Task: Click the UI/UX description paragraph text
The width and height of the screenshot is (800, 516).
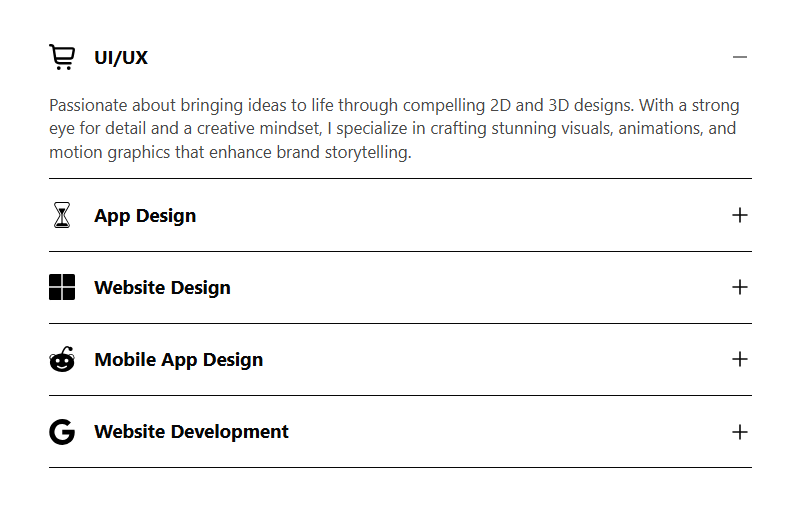Action: click(x=394, y=130)
